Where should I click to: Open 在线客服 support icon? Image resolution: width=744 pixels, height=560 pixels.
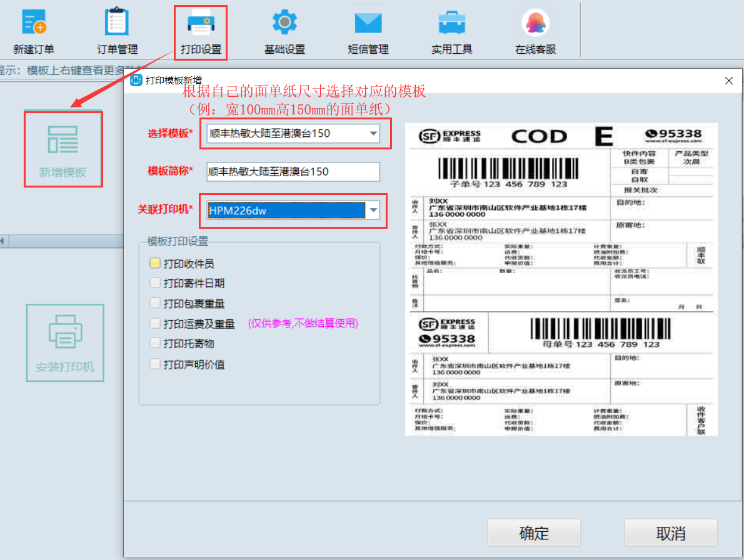(x=535, y=22)
